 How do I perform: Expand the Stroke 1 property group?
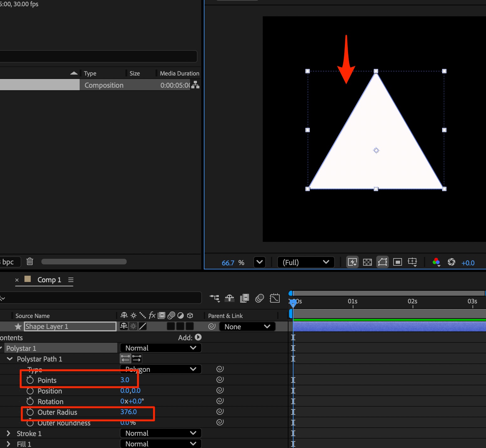[x=8, y=433]
